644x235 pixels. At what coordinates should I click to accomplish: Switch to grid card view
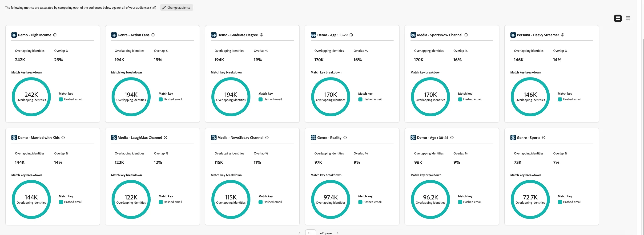pos(618,18)
